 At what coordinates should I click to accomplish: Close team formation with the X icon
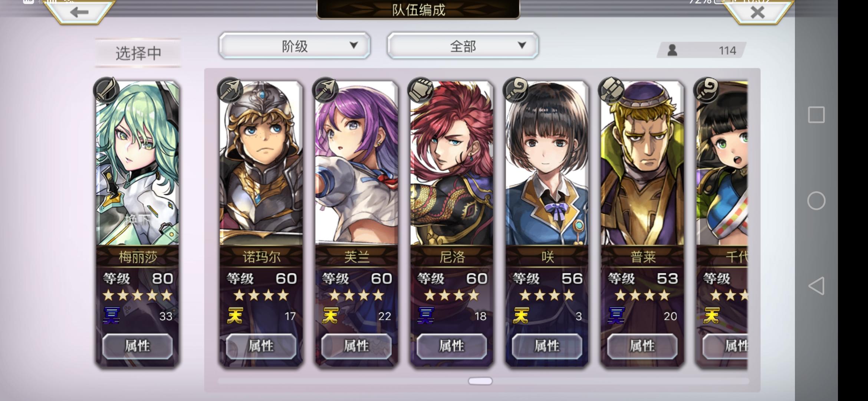tap(757, 12)
